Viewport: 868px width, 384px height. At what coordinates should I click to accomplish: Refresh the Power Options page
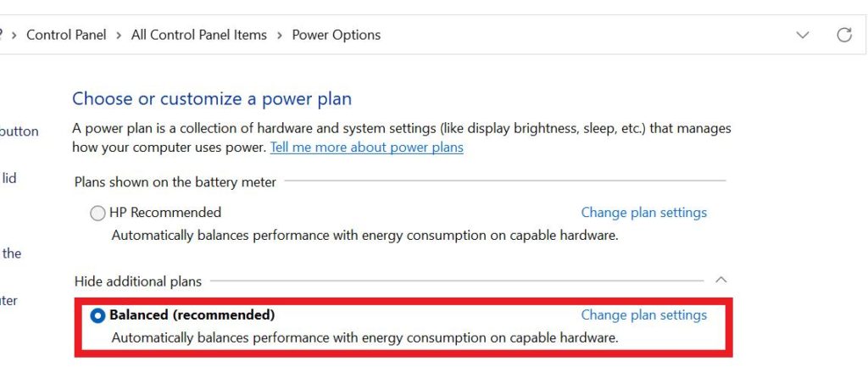coord(843,35)
